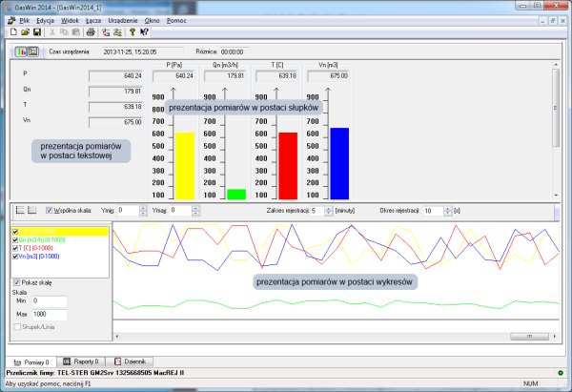Switch to the Raporty 0 tab

click(80, 361)
